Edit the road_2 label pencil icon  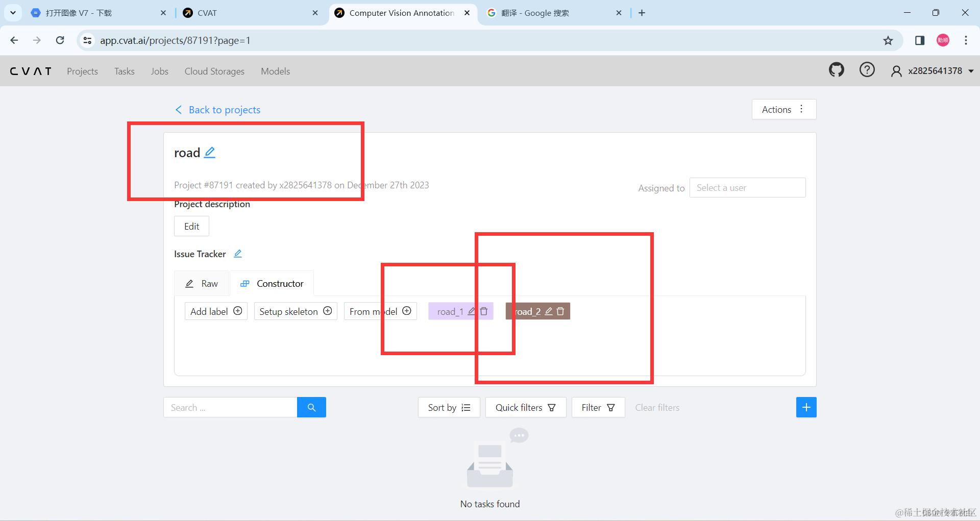pos(549,311)
